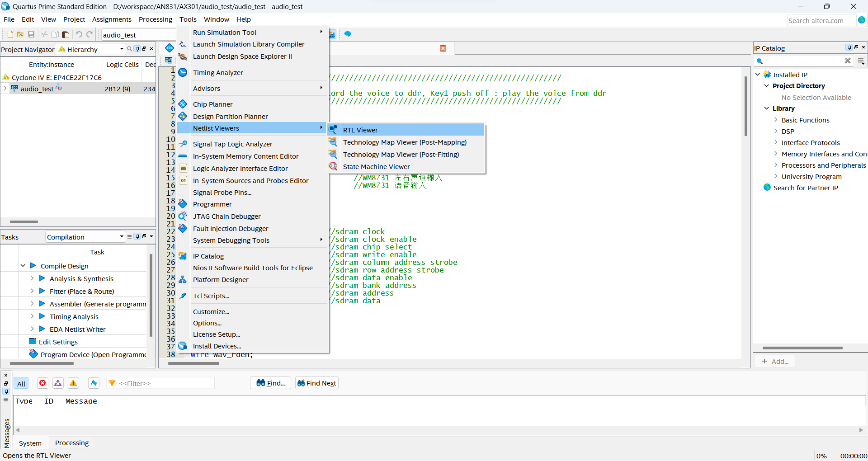The width and height of the screenshot is (868, 461).
Task: Toggle the All messages filter
Action: tap(21, 383)
